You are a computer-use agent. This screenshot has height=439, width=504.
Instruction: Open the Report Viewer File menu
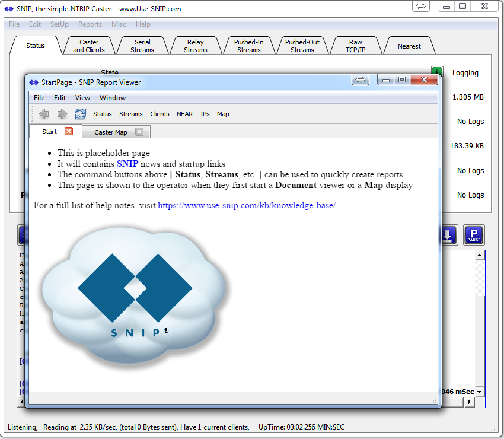[39, 98]
